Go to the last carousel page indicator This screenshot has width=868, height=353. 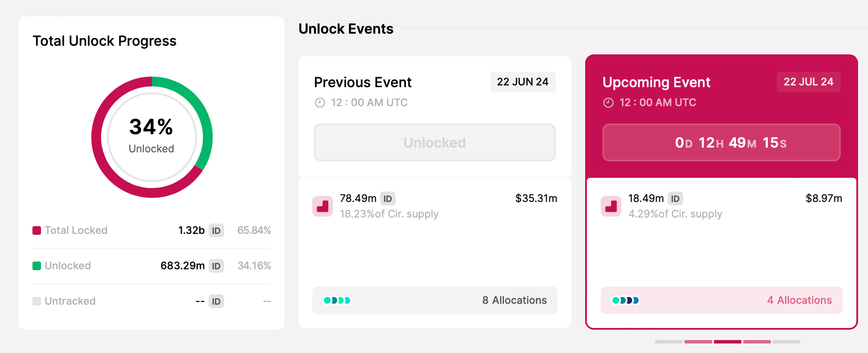[786, 342]
